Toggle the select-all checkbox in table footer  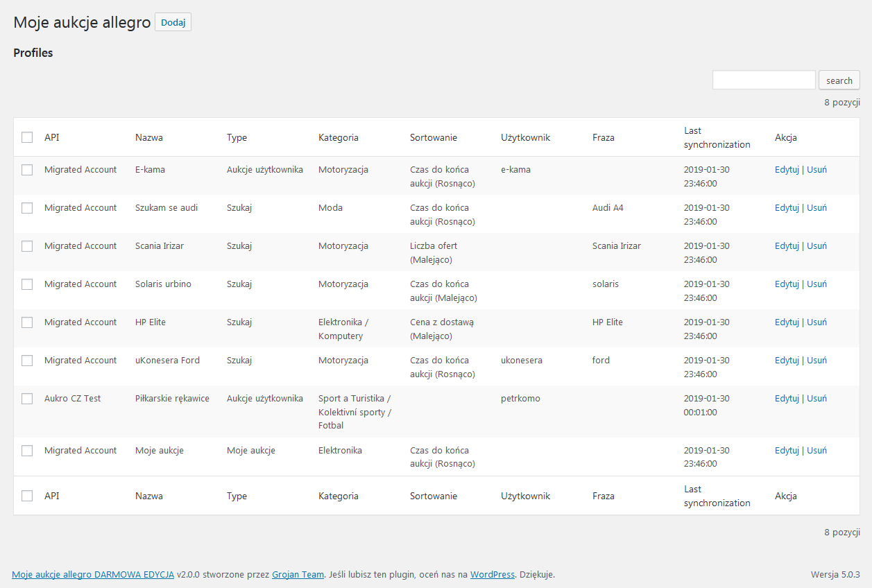pos(27,496)
